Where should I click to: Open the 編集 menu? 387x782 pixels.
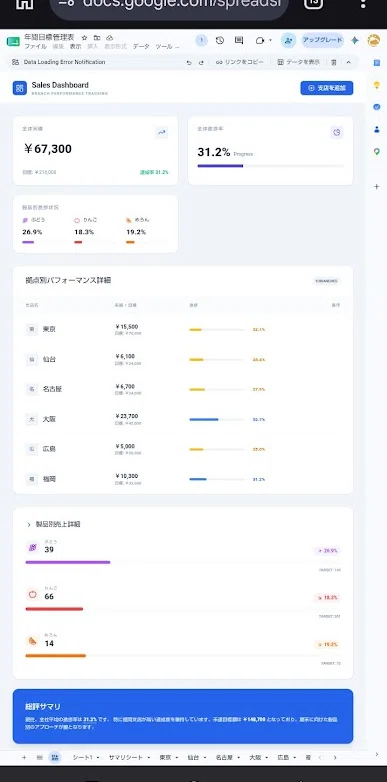(x=58, y=46)
